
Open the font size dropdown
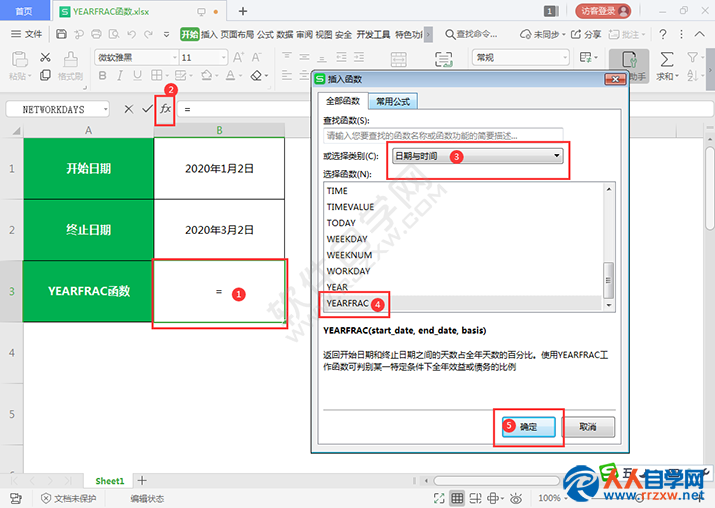[224, 57]
